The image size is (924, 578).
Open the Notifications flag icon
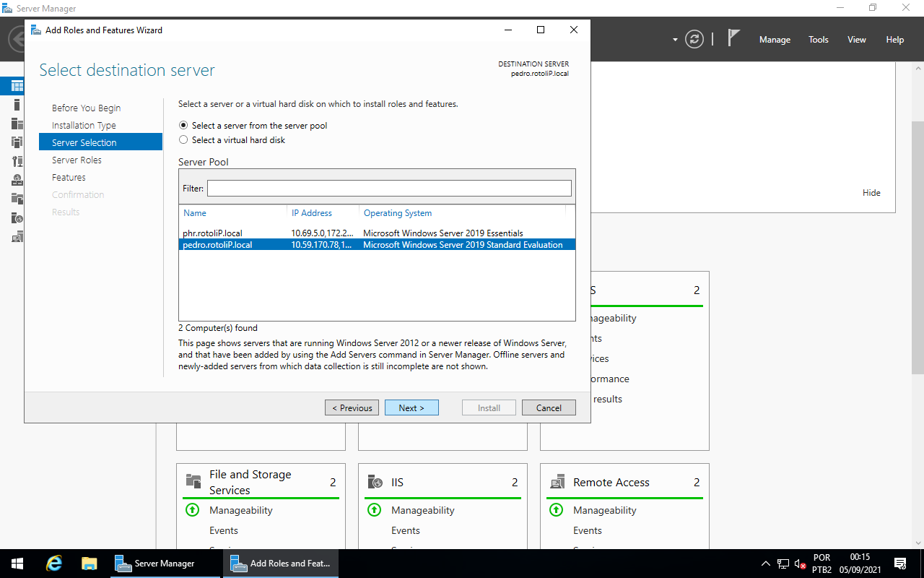click(733, 39)
